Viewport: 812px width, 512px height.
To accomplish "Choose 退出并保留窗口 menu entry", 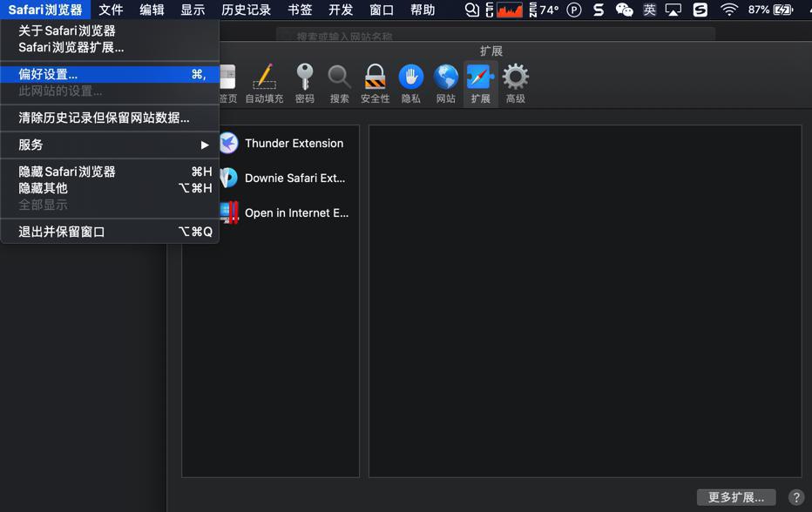I will (110, 232).
